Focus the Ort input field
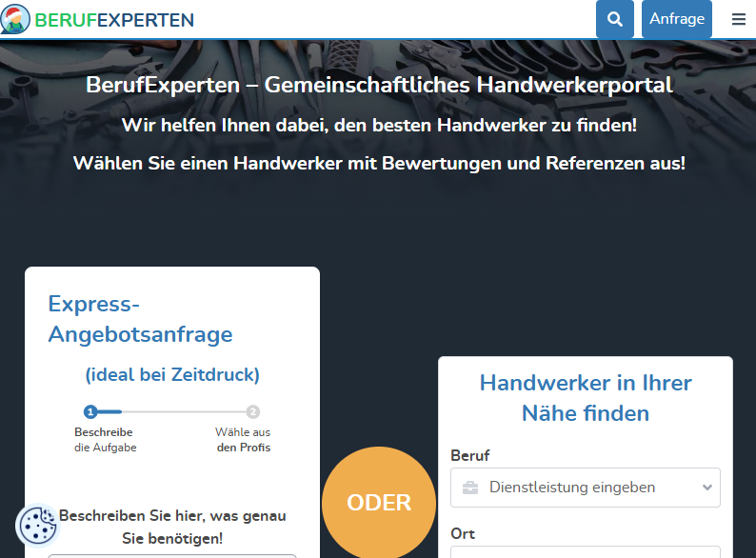Image resolution: width=756 pixels, height=558 pixels. click(x=585, y=551)
